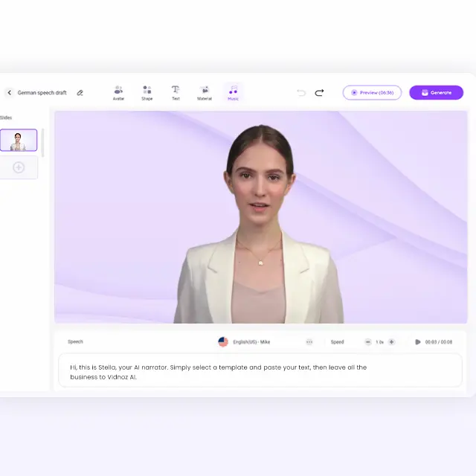The width and height of the screenshot is (476, 476).
Task: Select the Shape tool
Action: pos(147,92)
